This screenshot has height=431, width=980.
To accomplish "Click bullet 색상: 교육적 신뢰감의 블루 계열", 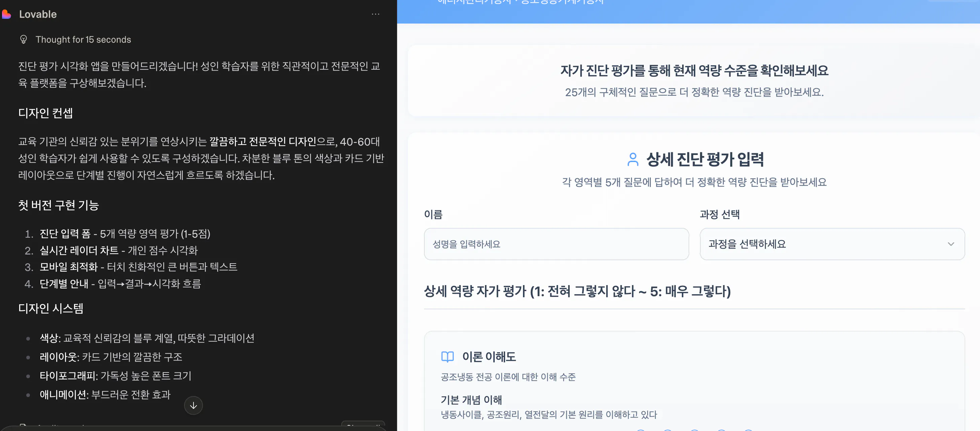I will (x=147, y=338).
